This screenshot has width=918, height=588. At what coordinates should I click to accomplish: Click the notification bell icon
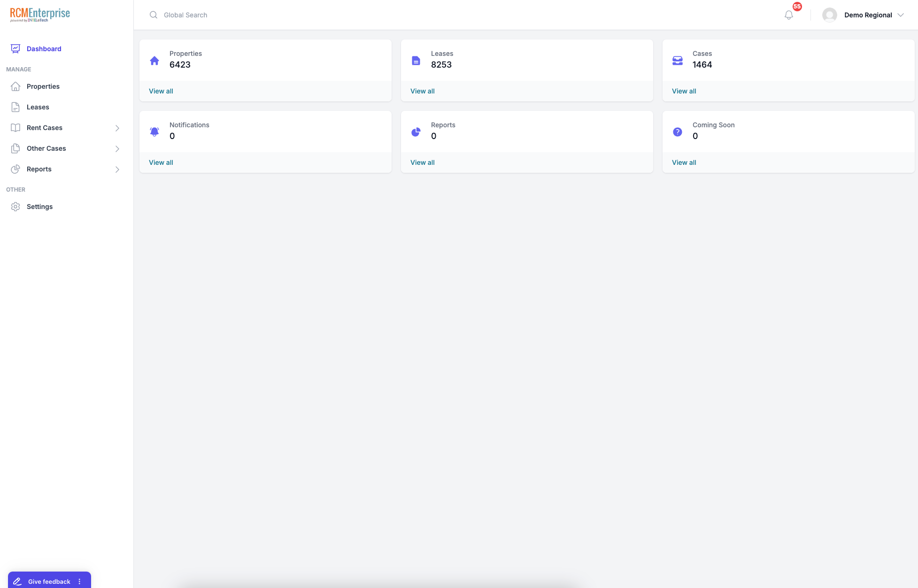(x=789, y=15)
